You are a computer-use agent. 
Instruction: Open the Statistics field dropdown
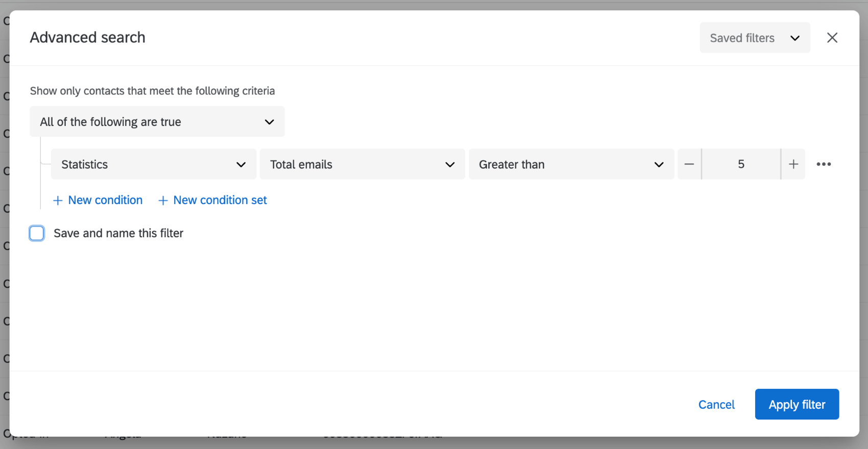tap(153, 164)
